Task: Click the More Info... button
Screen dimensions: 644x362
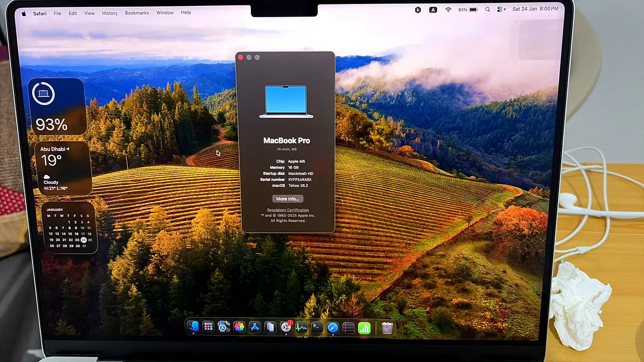Action: point(288,199)
